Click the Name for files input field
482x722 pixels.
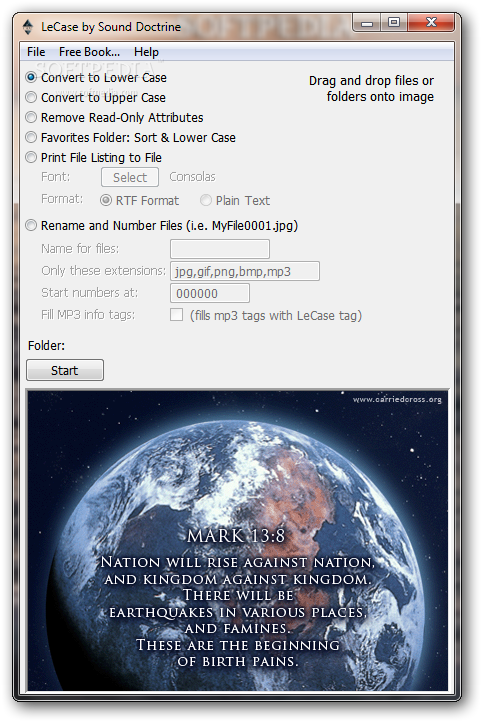tap(220, 249)
